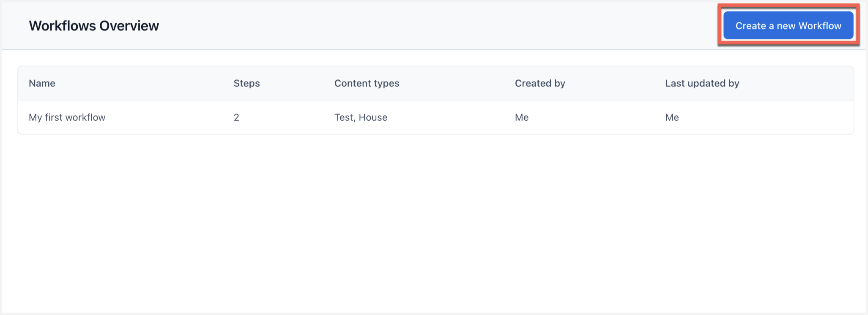
Task: Open the My first workflow entry
Action: pos(67,117)
